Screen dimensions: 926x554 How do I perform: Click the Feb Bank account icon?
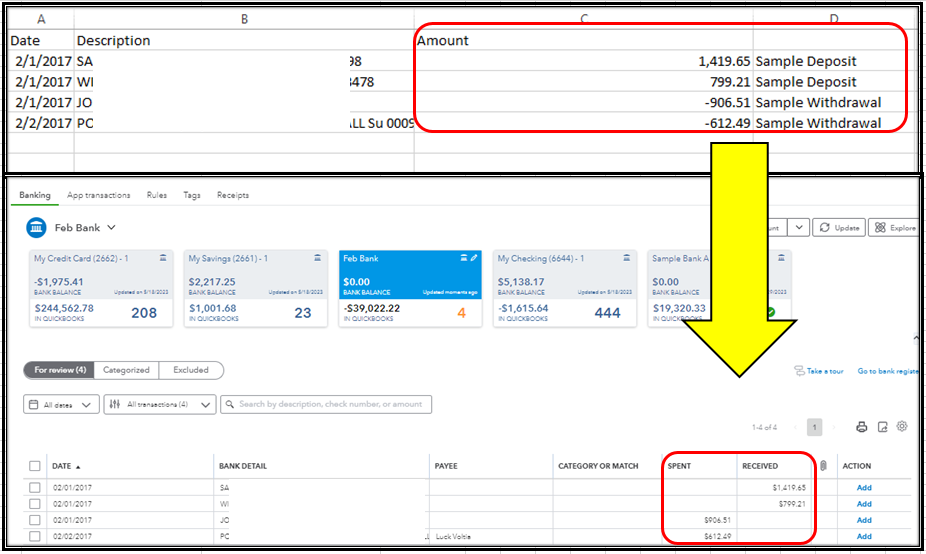pos(36,227)
